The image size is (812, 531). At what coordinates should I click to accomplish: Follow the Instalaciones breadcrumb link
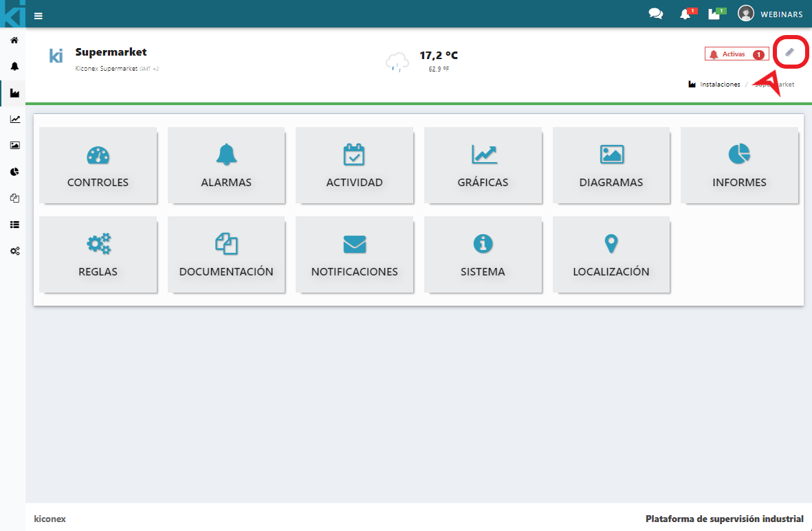(x=719, y=84)
